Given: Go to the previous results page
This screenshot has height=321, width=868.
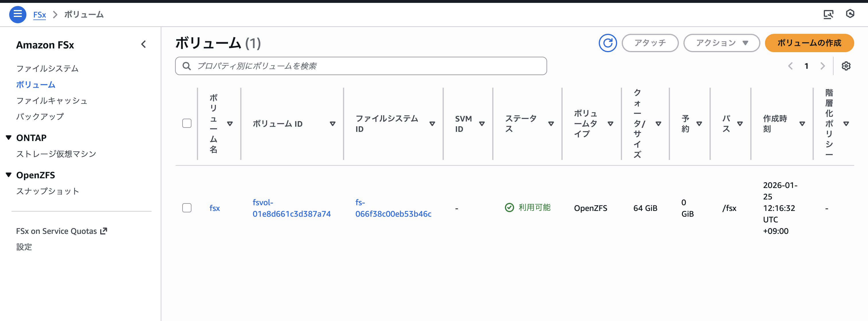Looking at the screenshot, I should coord(790,66).
